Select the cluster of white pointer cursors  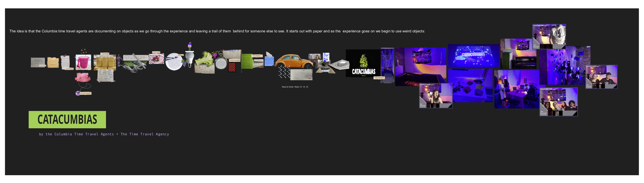click(x=284, y=72)
